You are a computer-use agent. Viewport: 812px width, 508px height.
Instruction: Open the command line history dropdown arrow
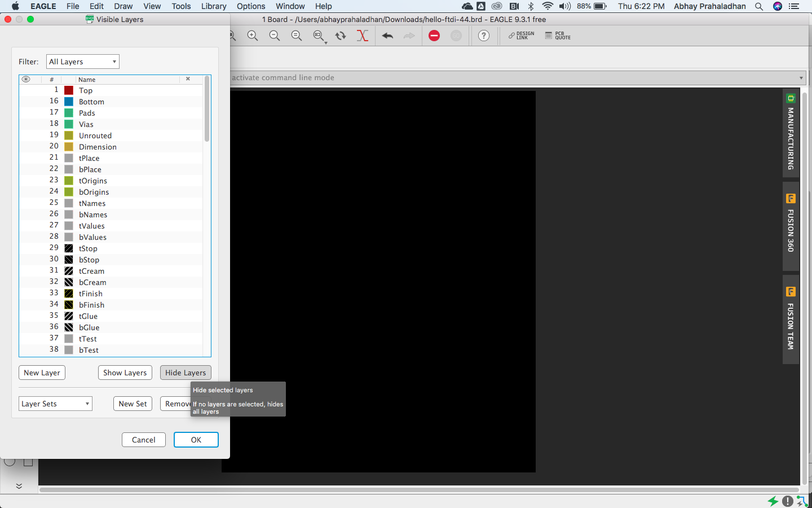coord(801,78)
